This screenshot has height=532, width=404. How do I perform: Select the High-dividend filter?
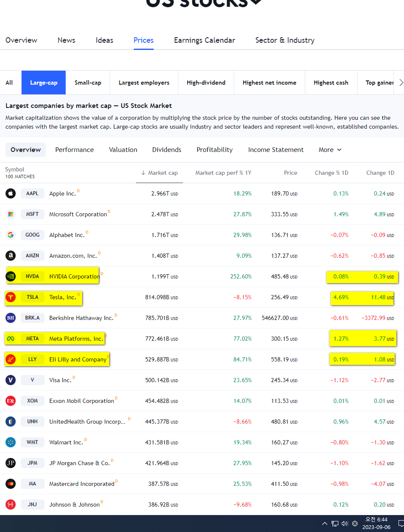[206, 83]
